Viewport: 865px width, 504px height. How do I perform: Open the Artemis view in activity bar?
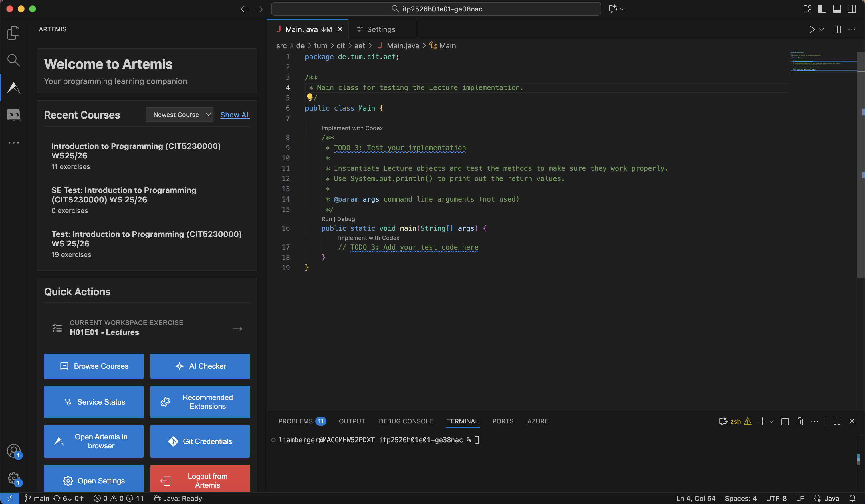coord(14,88)
